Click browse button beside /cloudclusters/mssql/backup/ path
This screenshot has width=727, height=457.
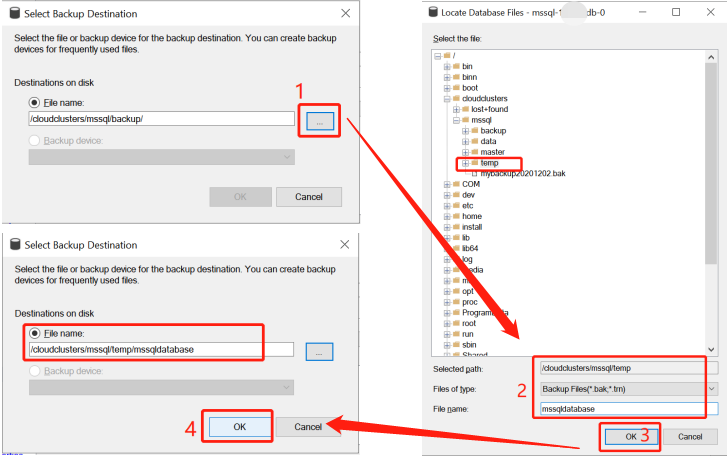320,121
